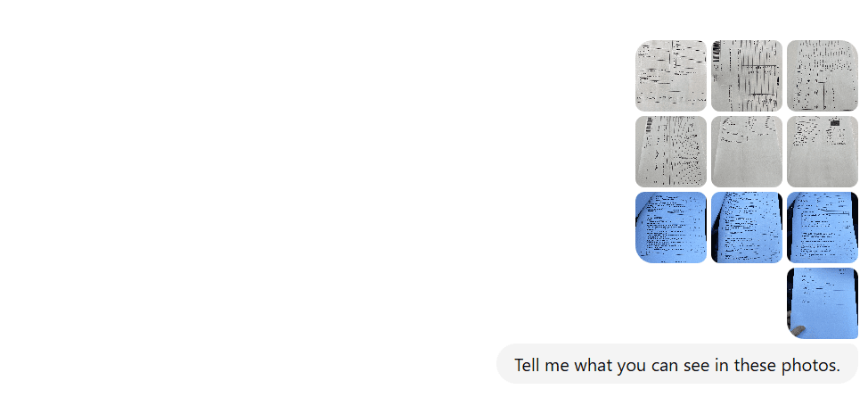Click the word "Tell" in the message bubble
Image resolution: width=868 pixels, height=414 pixels.
click(527, 365)
